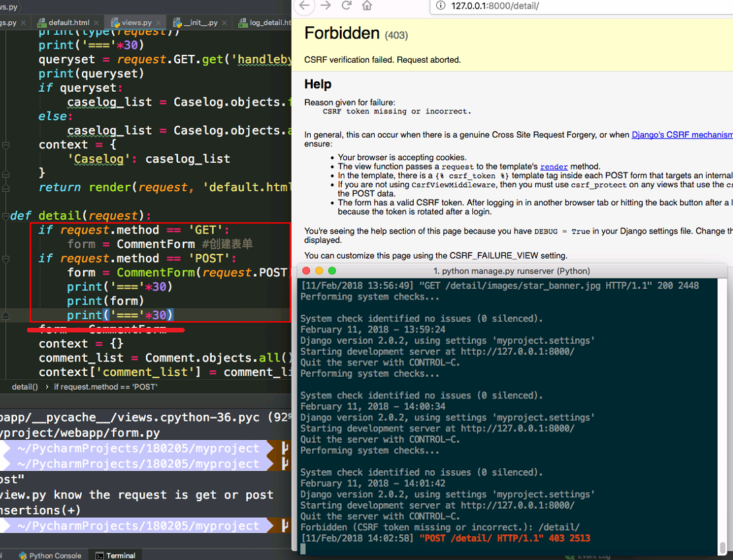
Task: Reload the 127.0.0.1 detail page
Action: click(346, 5)
